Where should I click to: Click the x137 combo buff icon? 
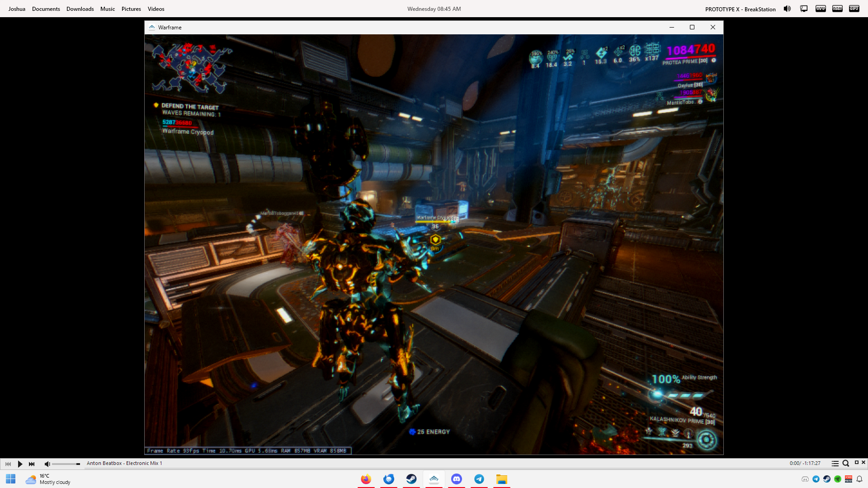pyautogui.click(x=652, y=52)
